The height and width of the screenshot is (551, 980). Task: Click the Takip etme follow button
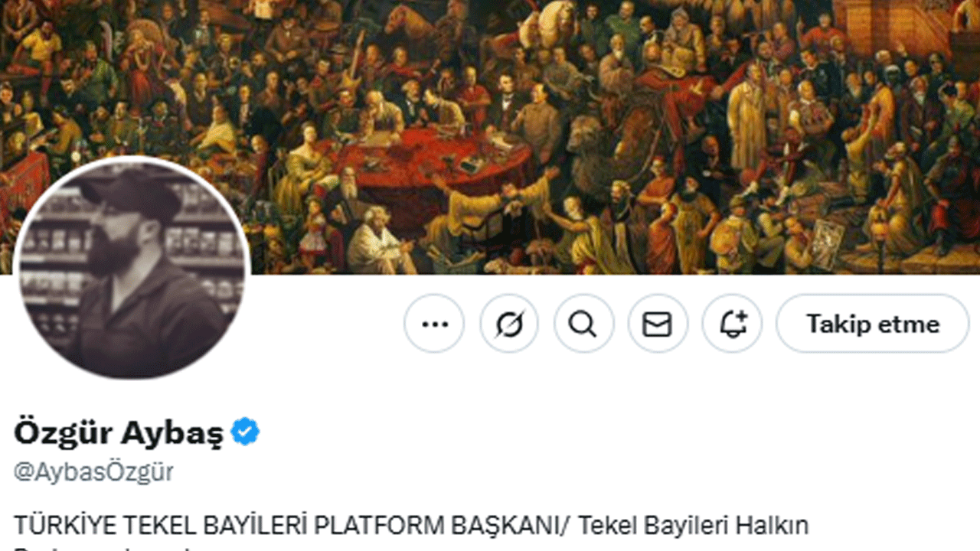[873, 324]
